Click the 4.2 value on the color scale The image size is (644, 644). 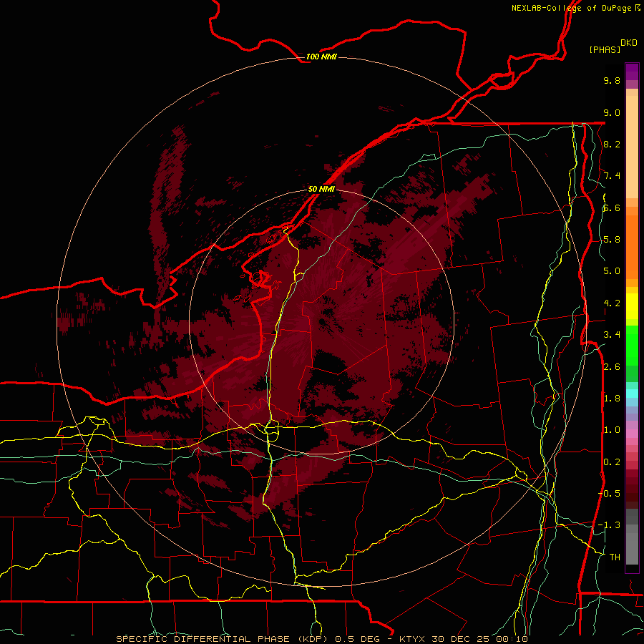coord(612,303)
